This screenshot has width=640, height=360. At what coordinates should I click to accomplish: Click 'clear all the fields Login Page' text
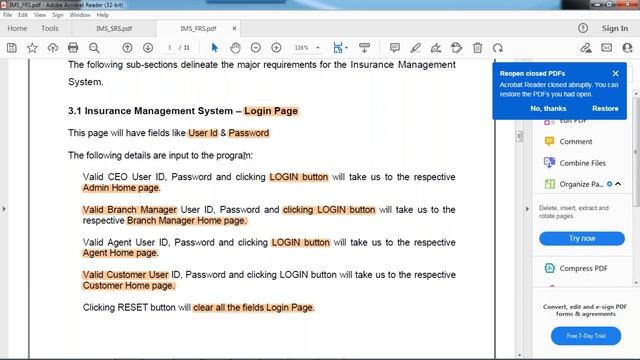pyautogui.click(x=253, y=307)
